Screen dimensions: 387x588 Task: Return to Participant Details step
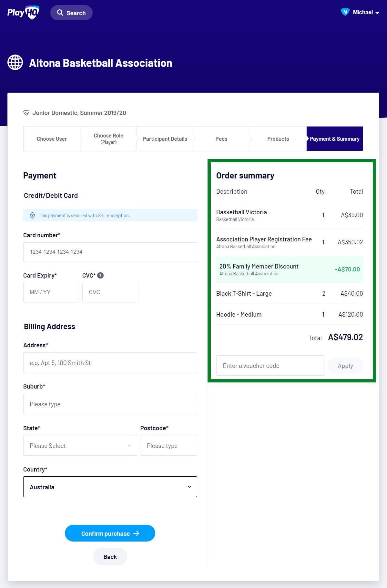click(x=165, y=139)
